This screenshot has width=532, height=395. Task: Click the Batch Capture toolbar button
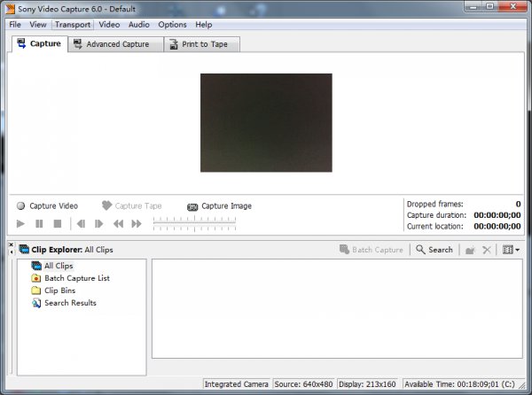(372, 250)
